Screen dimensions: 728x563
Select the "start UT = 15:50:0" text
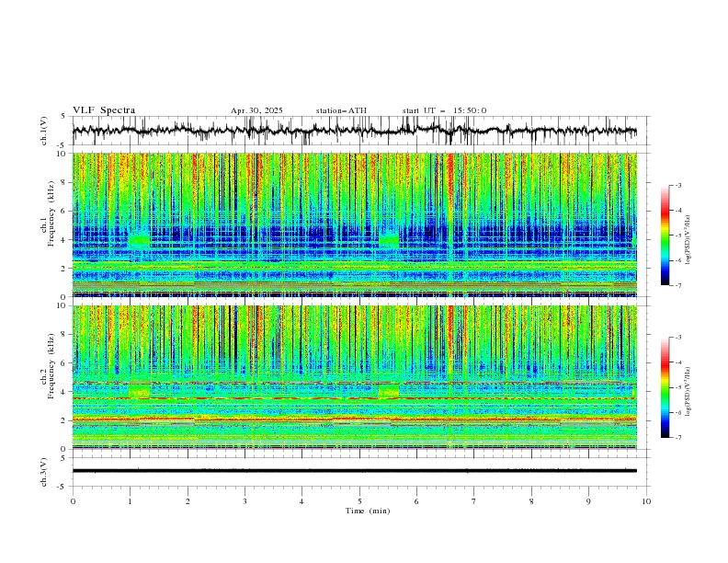pyautogui.click(x=444, y=110)
